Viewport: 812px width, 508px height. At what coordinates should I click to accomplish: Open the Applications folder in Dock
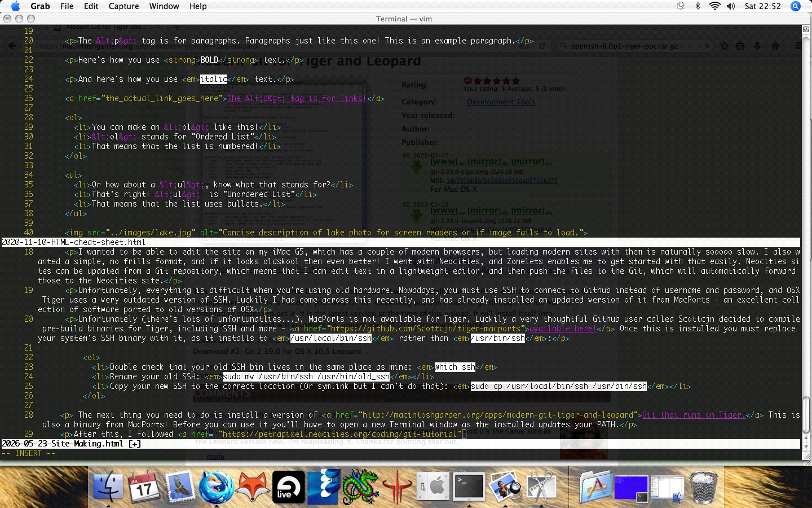595,487
